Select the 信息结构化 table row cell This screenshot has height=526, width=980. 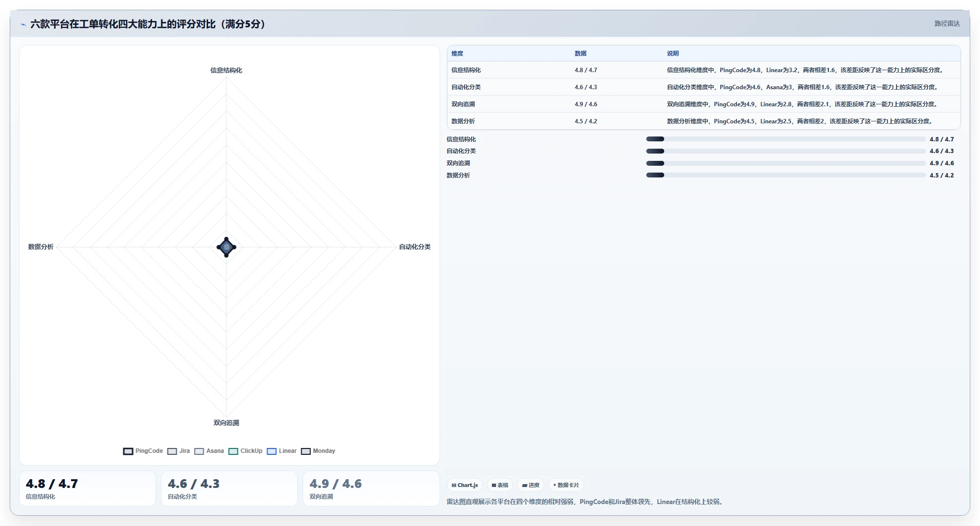point(466,70)
